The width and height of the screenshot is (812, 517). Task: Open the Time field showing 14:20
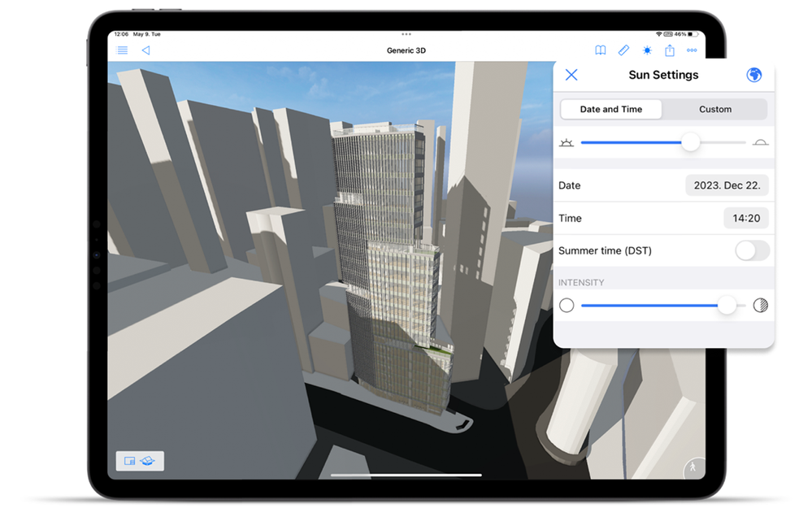point(745,218)
